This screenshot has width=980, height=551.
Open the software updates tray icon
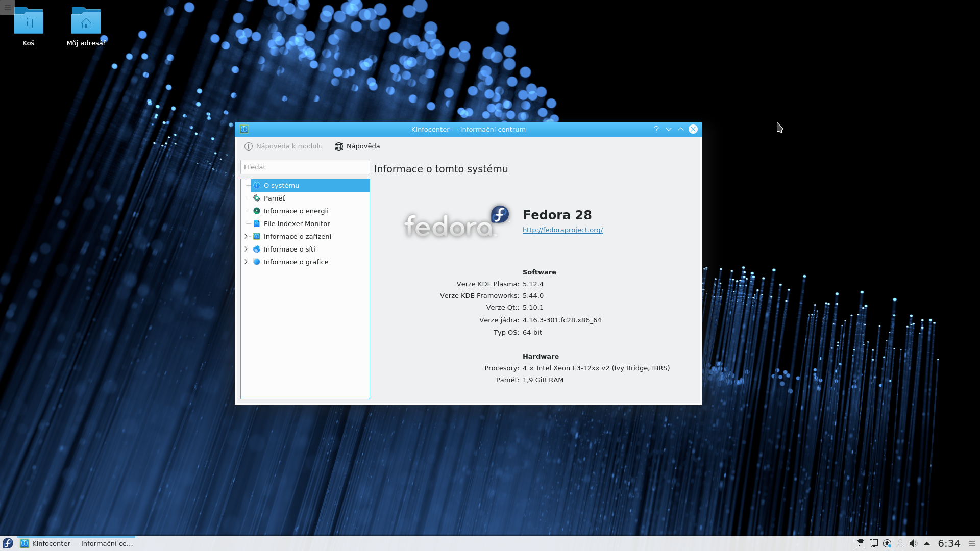tap(887, 543)
